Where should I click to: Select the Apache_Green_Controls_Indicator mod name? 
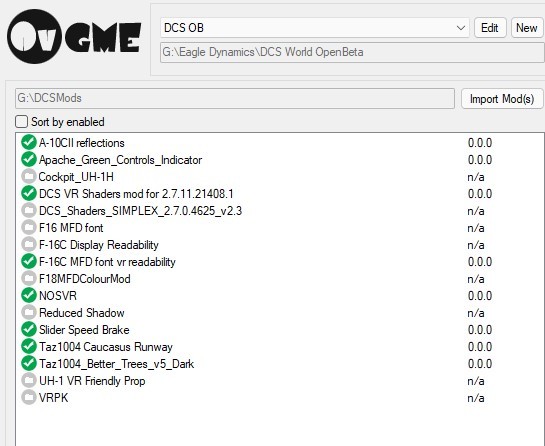pyautogui.click(x=120, y=160)
